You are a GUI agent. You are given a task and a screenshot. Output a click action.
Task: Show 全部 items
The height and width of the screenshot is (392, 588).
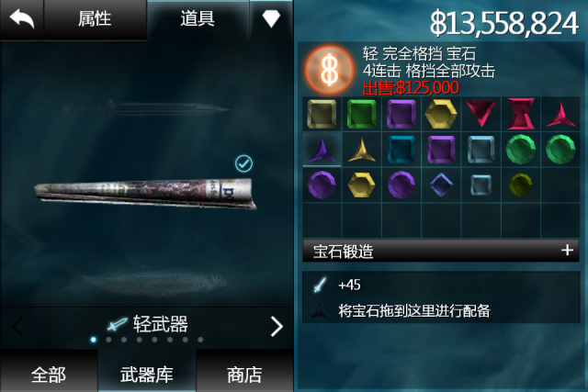[49, 373]
